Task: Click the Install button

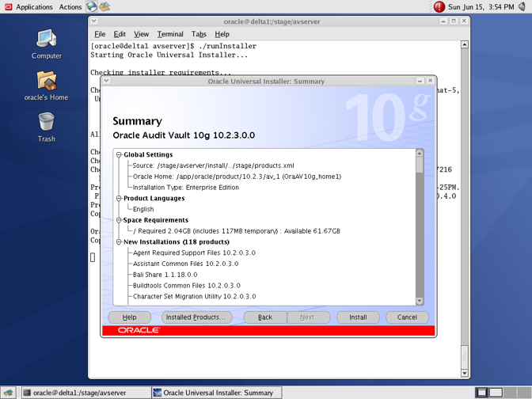Action: (x=358, y=317)
